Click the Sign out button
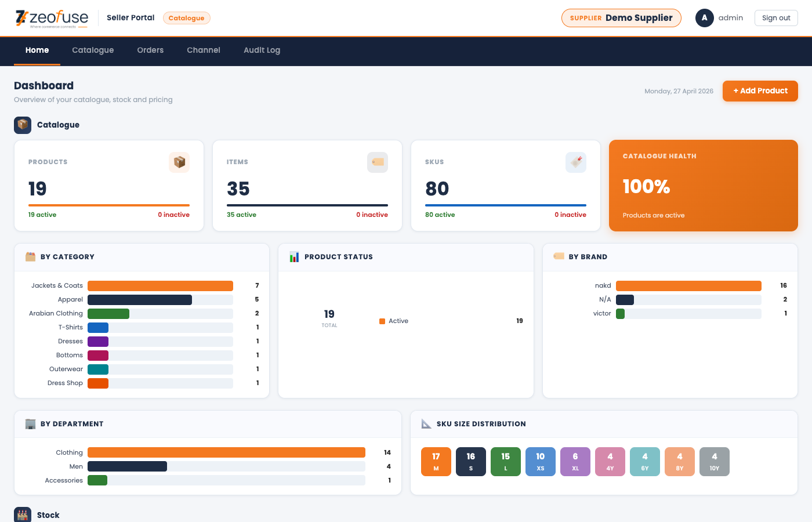Image resolution: width=812 pixels, height=522 pixels. click(x=776, y=18)
